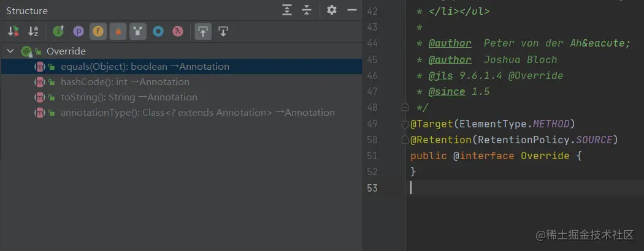Toggle Show Properties purple 'p' button

(78, 31)
